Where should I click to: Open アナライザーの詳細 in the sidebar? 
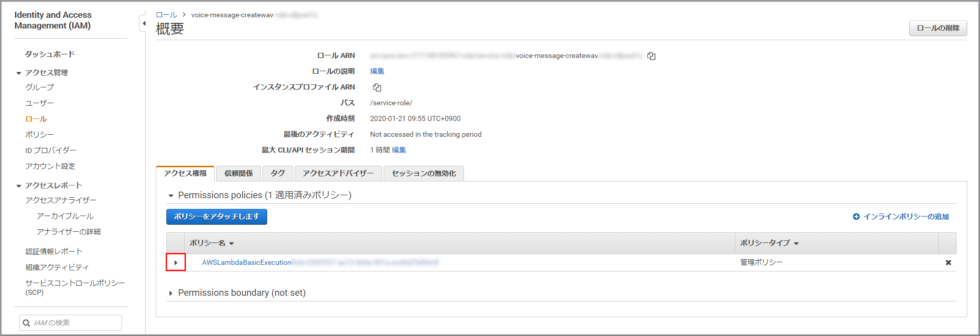pyautogui.click(x=69, y=232)
